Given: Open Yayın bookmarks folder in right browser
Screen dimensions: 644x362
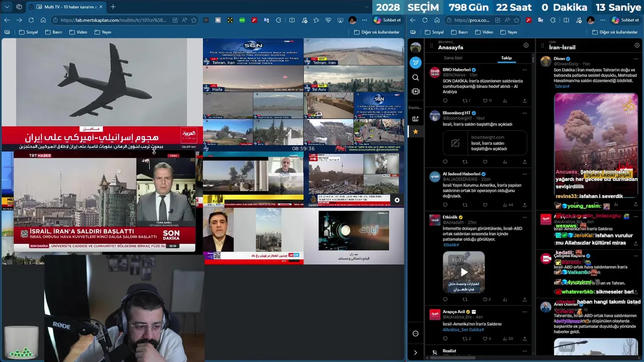Looking at the screenshot, I should [508, 32].
